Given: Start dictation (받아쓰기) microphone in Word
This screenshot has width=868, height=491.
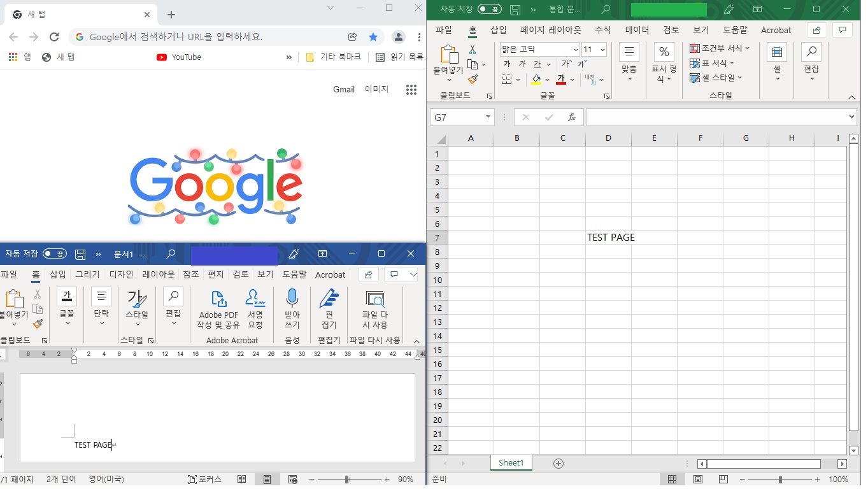Looking at the screenshot, I should click(x=292, y=309).
